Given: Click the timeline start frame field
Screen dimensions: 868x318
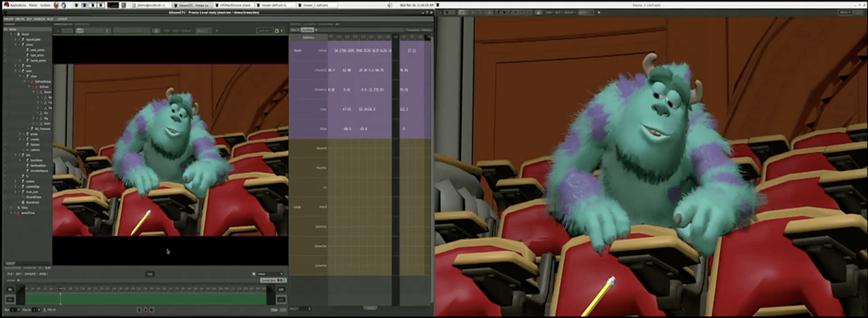Looking at the screenshot, I should tap(10, 290).
